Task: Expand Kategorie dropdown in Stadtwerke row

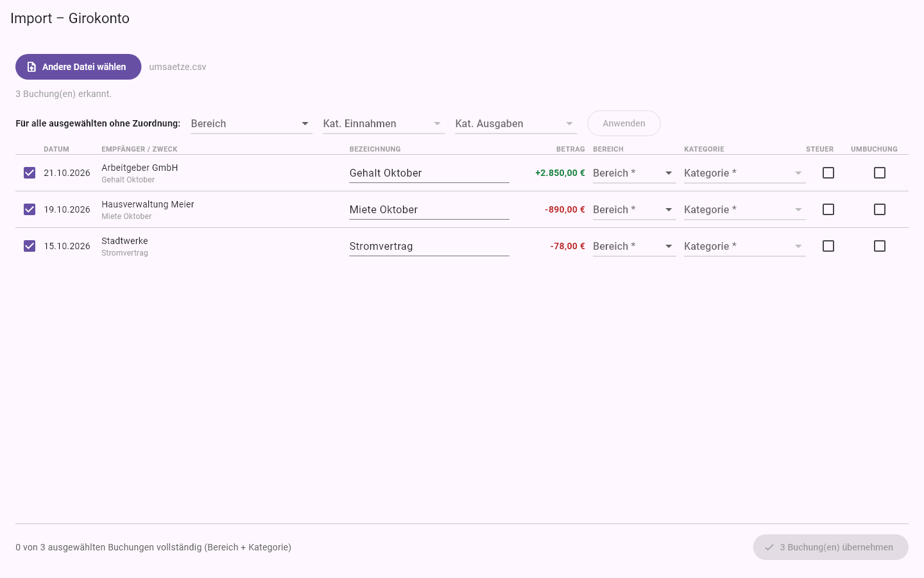Action: coord(745,246)
